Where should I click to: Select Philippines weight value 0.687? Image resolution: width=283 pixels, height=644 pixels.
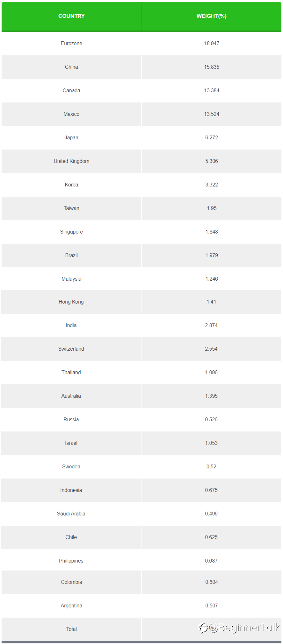(x=211, y=561)
